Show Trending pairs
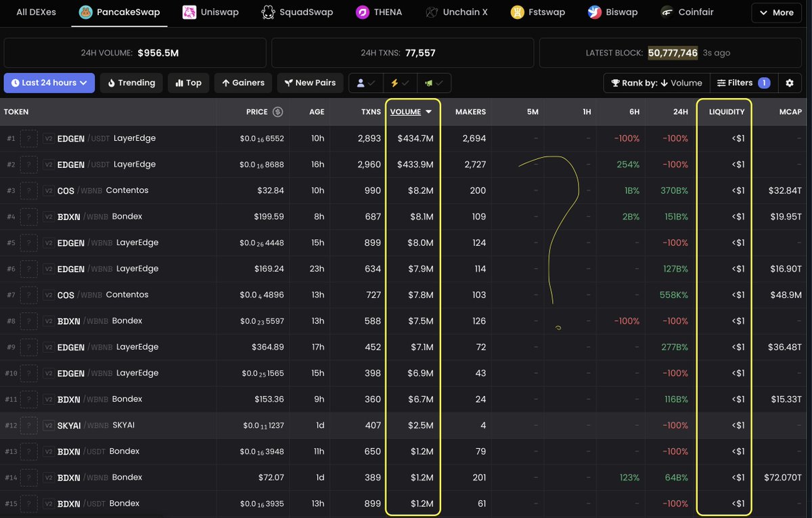 [131, 83]
